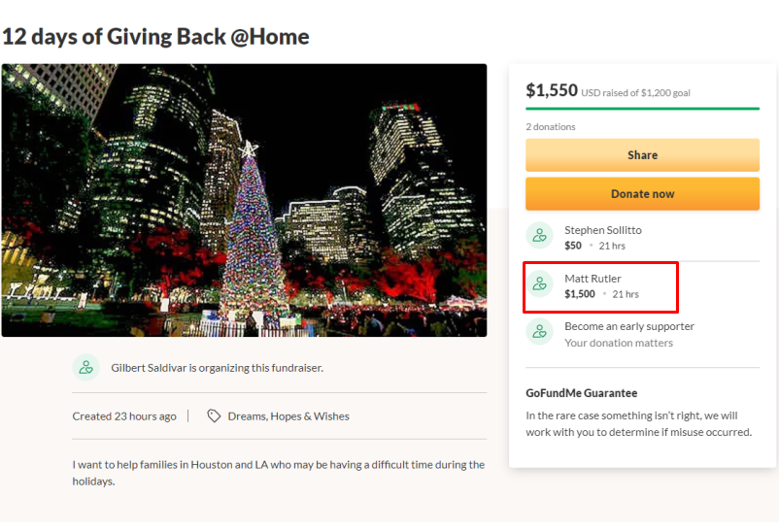Click the green fundraising progress bar
This screenshot has width=779, height=532.
[x=642, y=109]
